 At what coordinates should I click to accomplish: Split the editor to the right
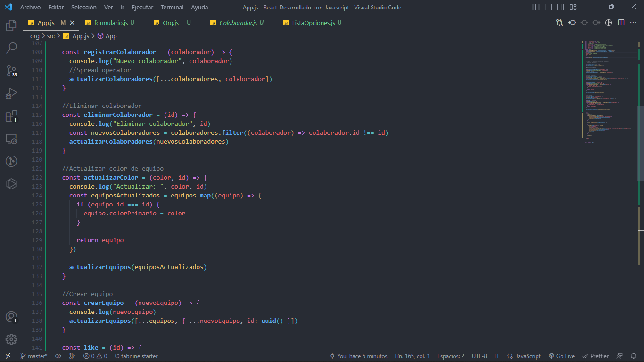[x=621, y=23]
